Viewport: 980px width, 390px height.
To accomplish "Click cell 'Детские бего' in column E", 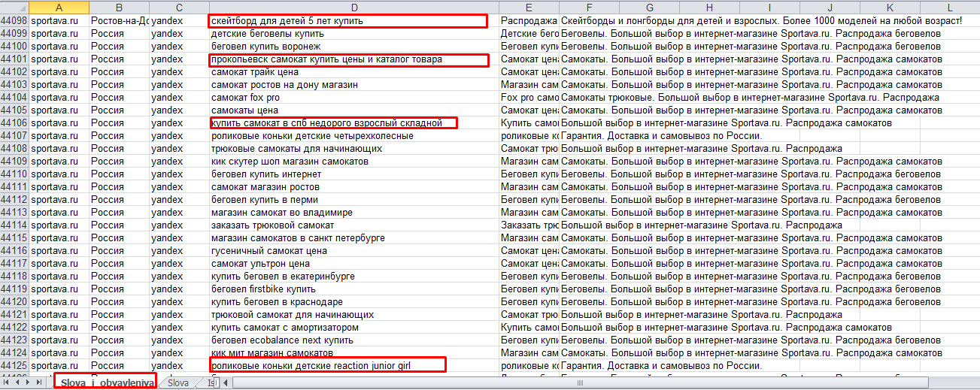I will tap(529, 34).
